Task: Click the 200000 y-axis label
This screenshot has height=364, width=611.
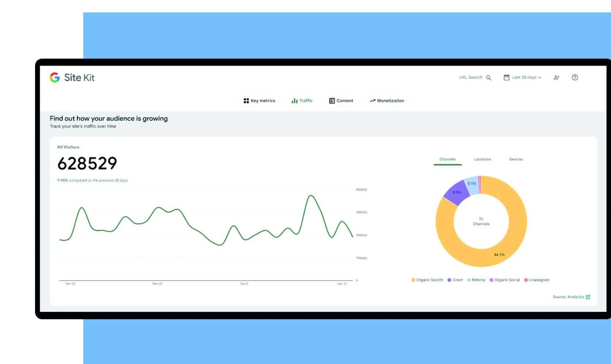Action: click(362, 235)
